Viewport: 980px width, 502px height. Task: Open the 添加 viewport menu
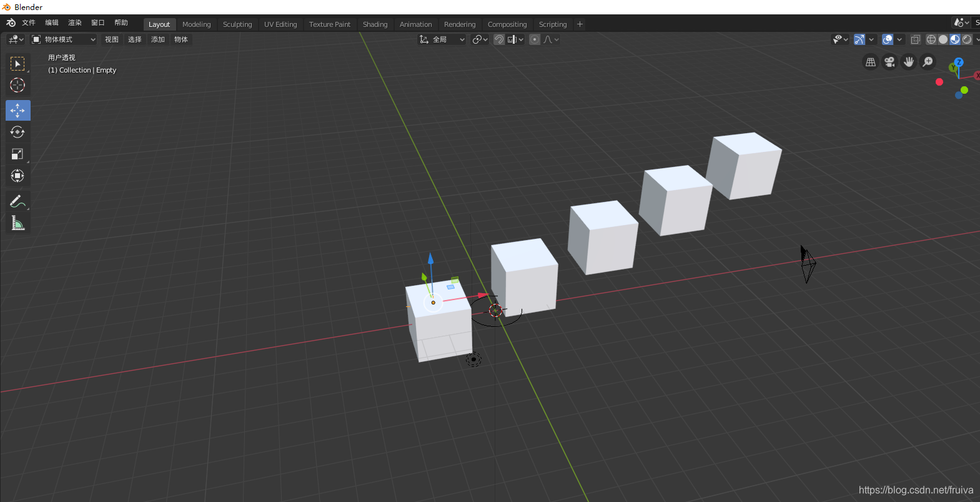[158, 39]
